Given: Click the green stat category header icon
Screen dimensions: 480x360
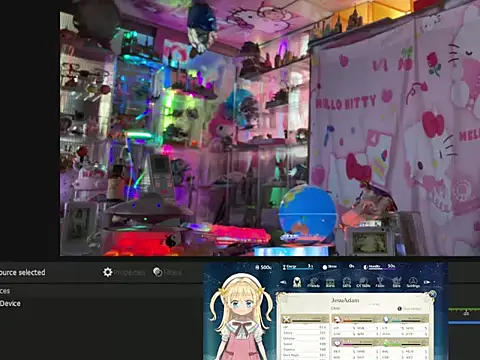Looking at the screenshot, I should click(386, 343).
